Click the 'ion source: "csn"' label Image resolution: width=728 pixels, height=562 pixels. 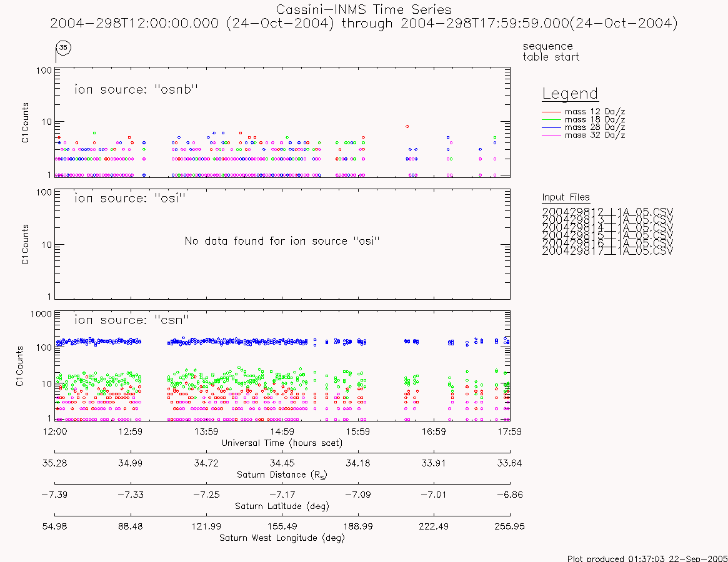pyautogui.click(x=132, y=320)
